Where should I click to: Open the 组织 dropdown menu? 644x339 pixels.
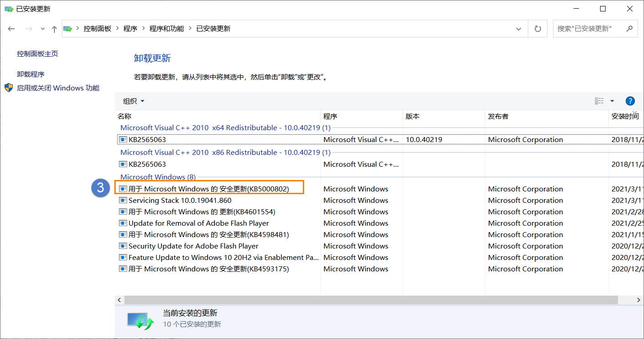(x=134, y=101)
